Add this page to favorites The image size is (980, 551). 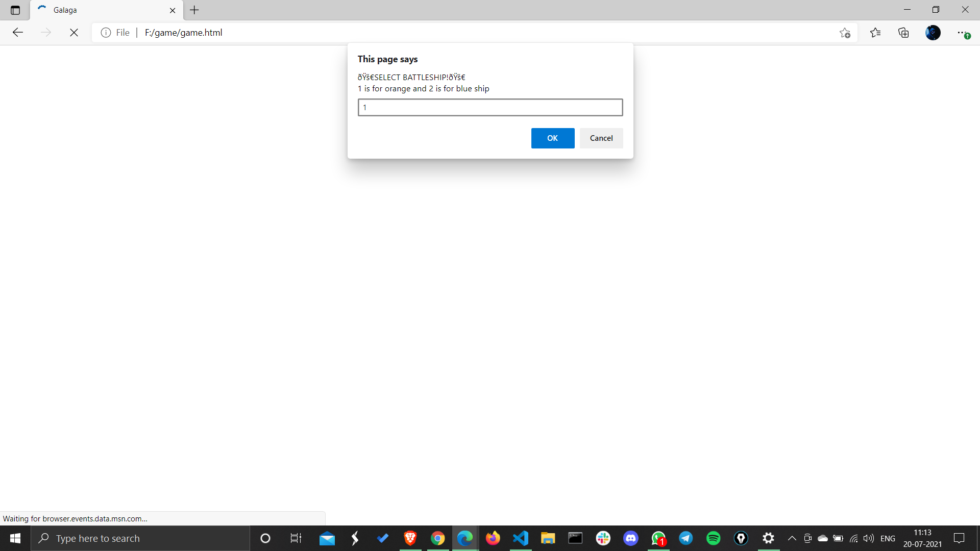tap(845, 33)
